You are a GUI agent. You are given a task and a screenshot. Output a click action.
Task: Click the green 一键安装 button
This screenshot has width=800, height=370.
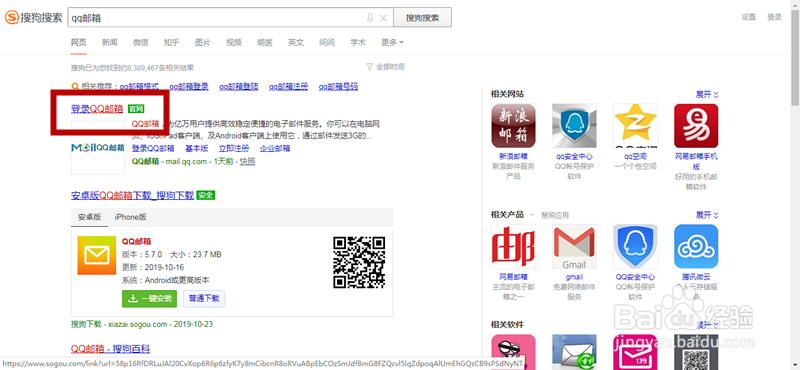(149, 299)
